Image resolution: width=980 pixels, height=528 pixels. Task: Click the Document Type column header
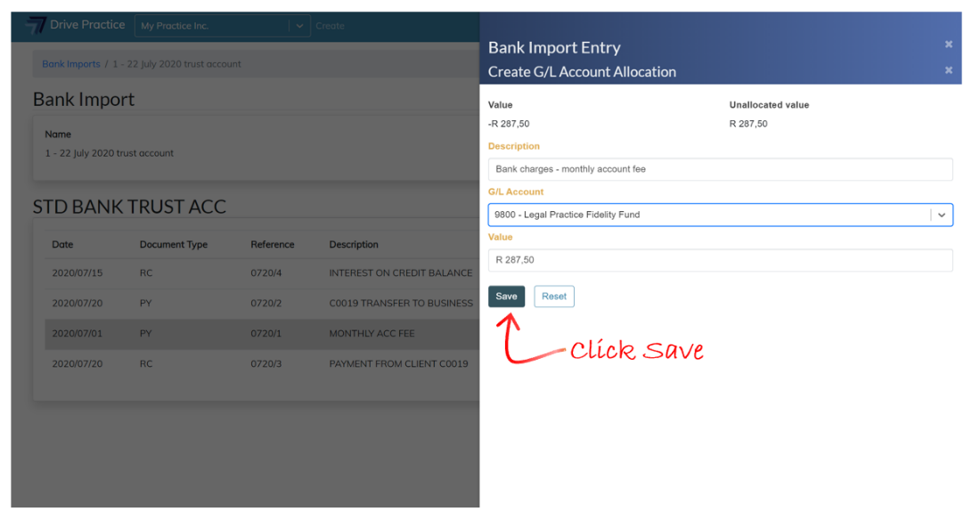(174, 244)
